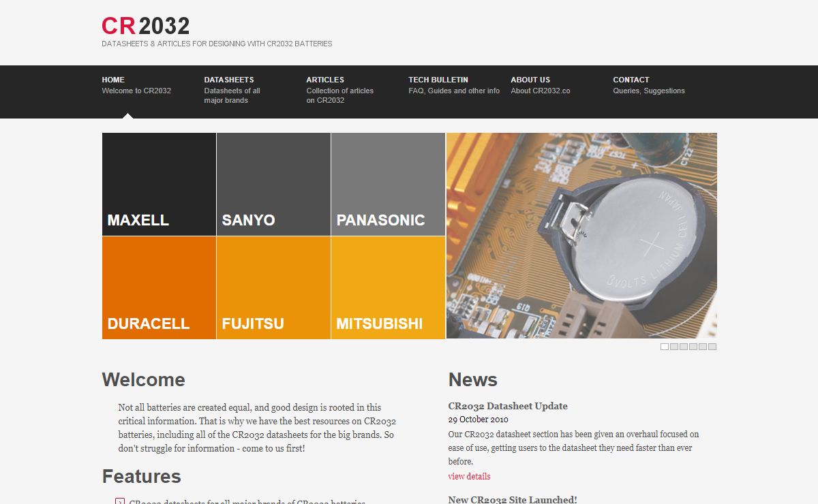
Task: Click the News heading
Action: pos(472,379)
